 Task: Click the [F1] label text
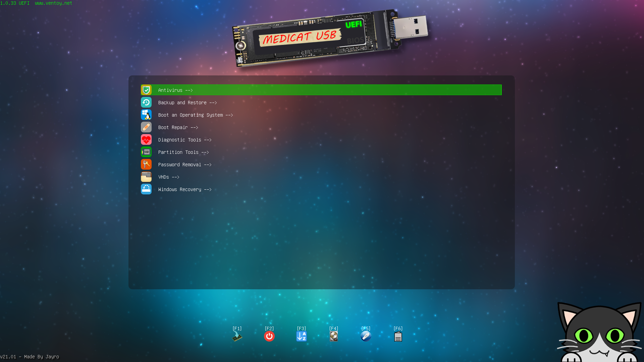click(237, 328)
